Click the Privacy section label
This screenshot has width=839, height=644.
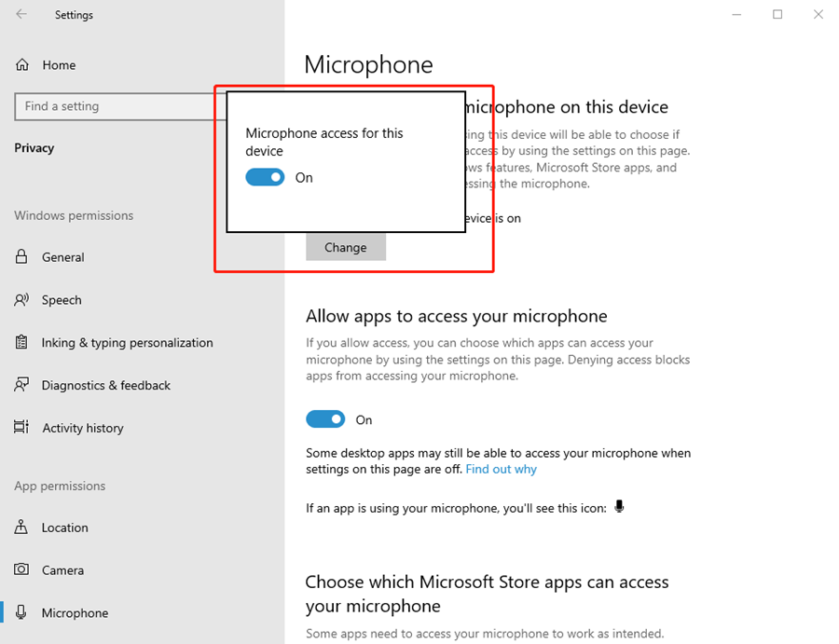(34, 148)
